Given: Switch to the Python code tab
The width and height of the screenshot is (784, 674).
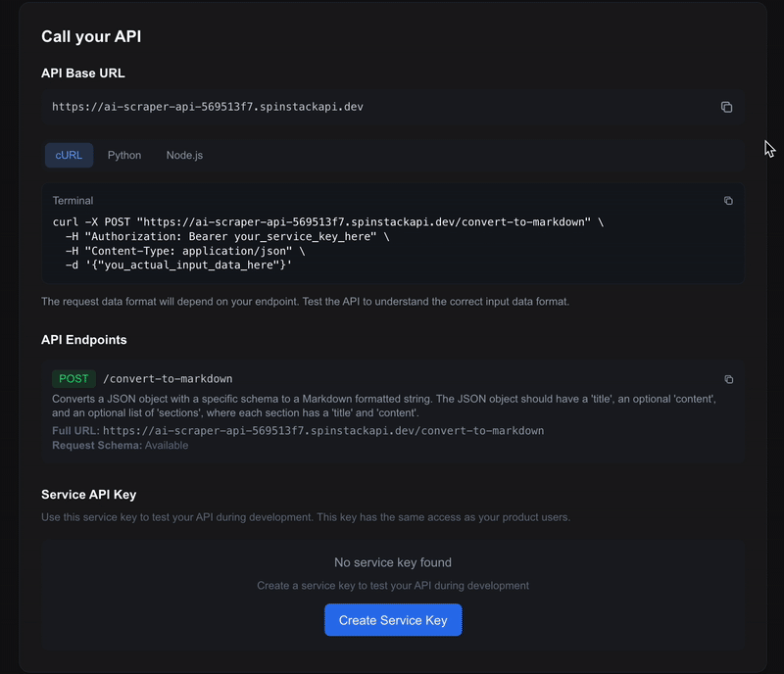Looking at the screenshot, I should [124, 155].
